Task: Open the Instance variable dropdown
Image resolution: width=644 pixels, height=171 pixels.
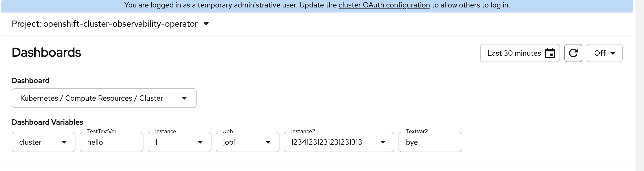Action: coord(179,142)
